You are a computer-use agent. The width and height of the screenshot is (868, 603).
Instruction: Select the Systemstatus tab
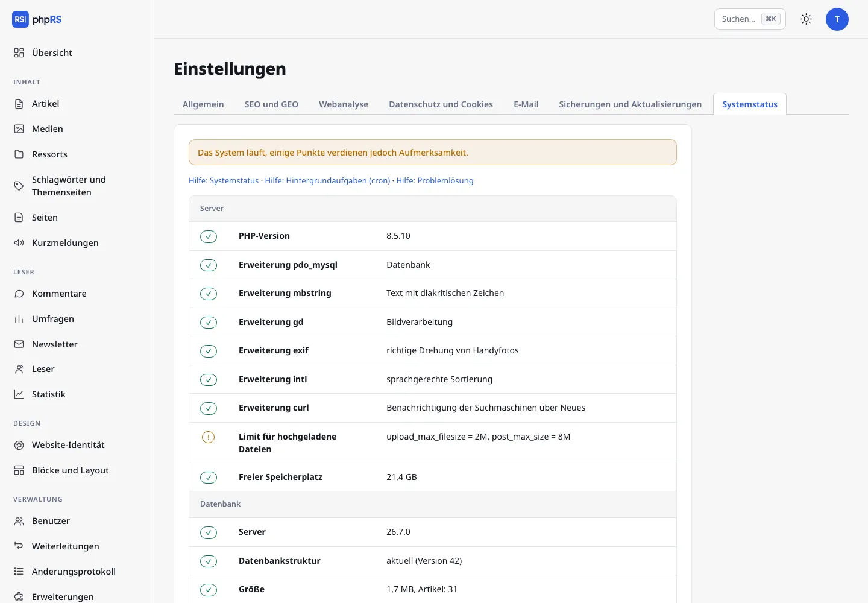pyautogui.click(x=750, y=104)
